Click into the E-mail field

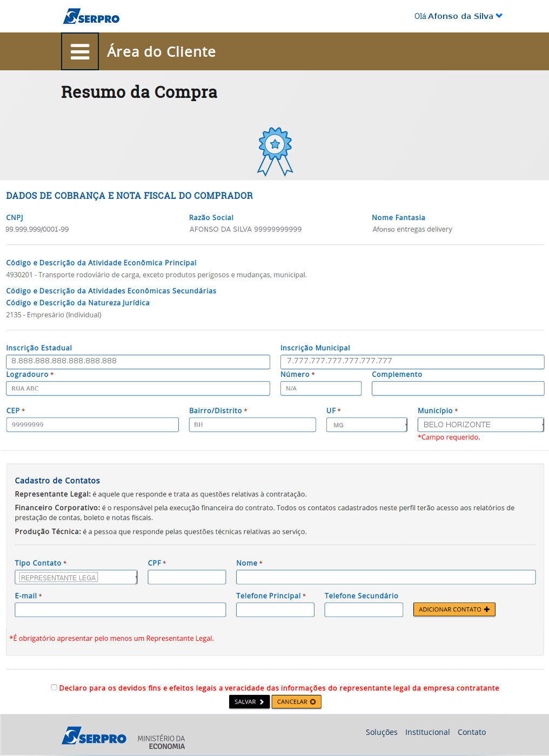tap(120, 610)
